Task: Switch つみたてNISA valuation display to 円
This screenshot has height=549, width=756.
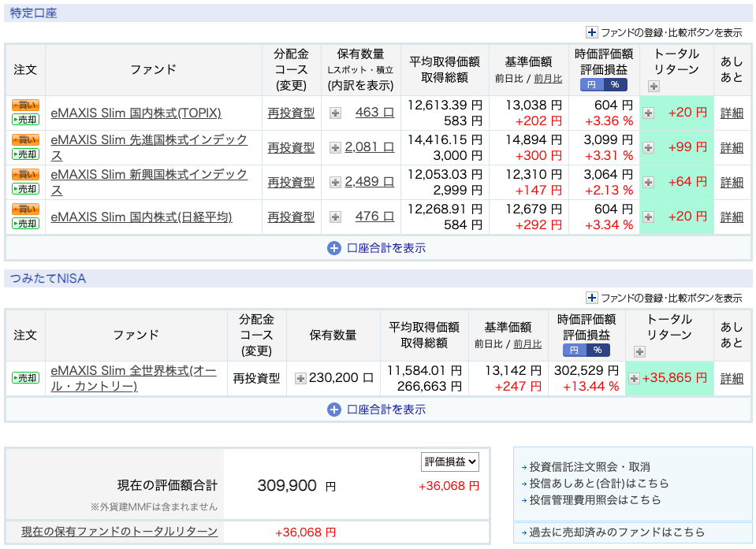Action: pos(574,350)
